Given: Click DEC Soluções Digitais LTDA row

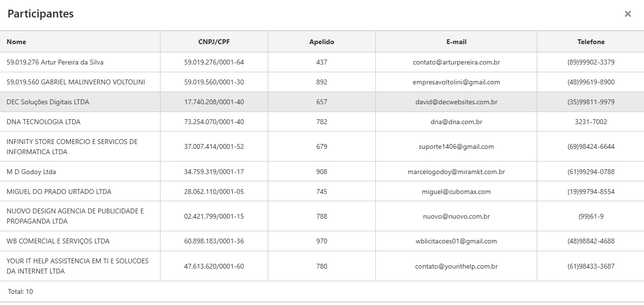Looking at the screenshot, I should [x=48, y=102].
